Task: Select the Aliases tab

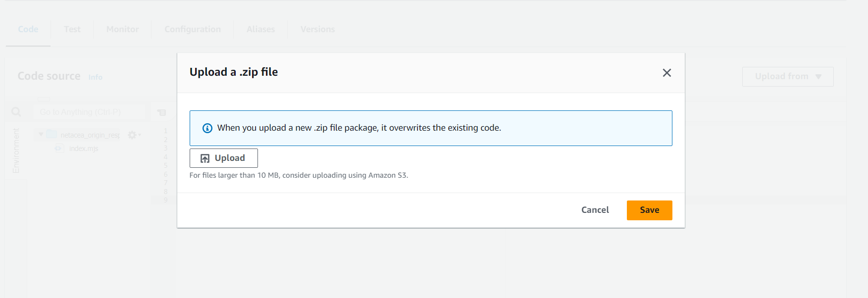Action: pyautogui.click(x=260, y=29)
